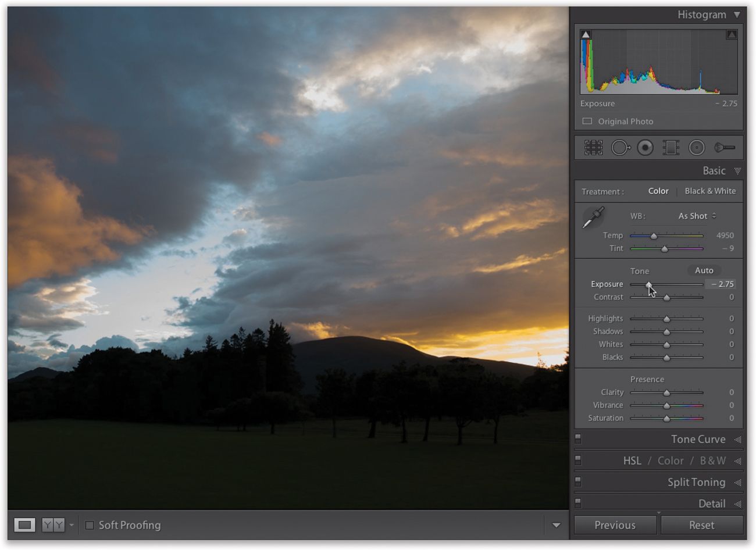Pick the White Balance eyedropper tool
This screenshot has height=550, width=756.
tap(593, 217)
